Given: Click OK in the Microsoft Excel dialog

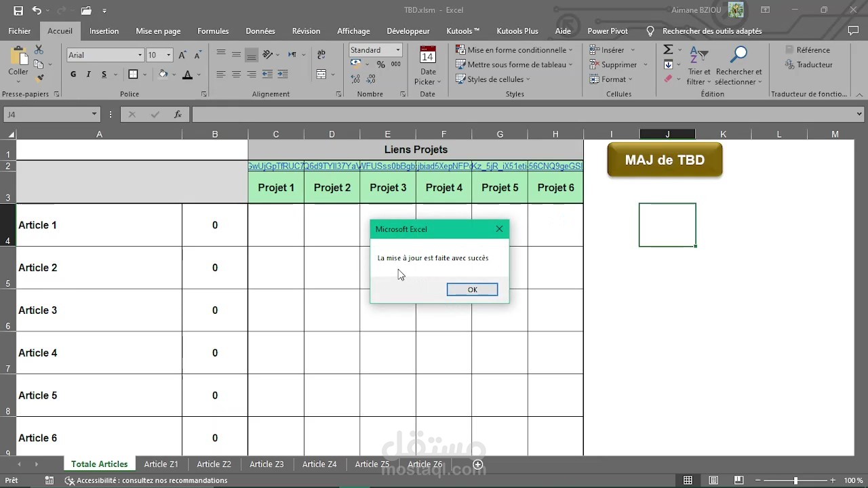Looking at the screenshot, I should 473,289.
